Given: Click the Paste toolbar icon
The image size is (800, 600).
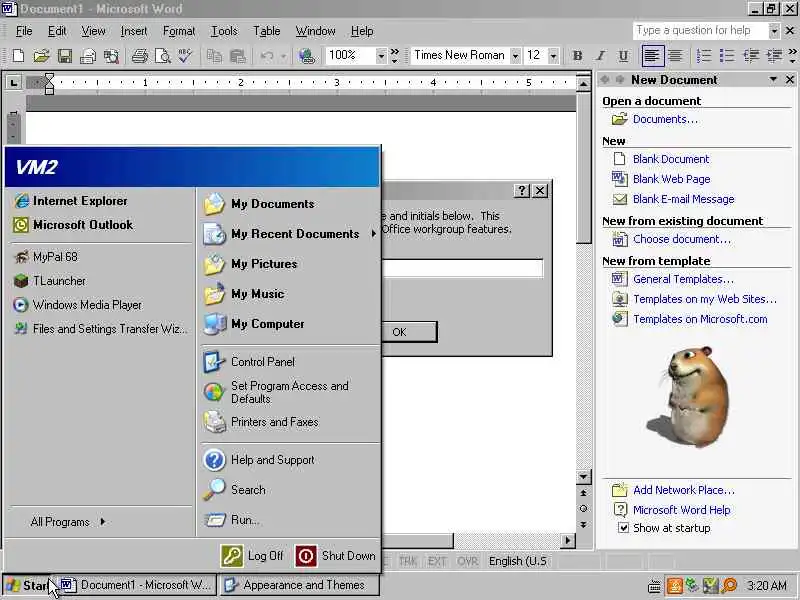Looking at the screenshot, I should [x=238, y=56].
